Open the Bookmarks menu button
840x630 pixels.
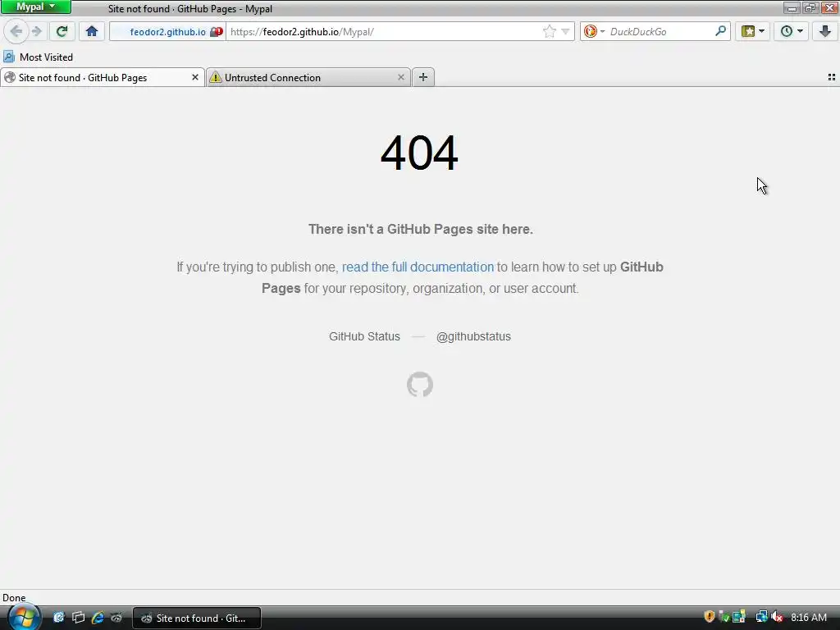[x=753, y=32]
